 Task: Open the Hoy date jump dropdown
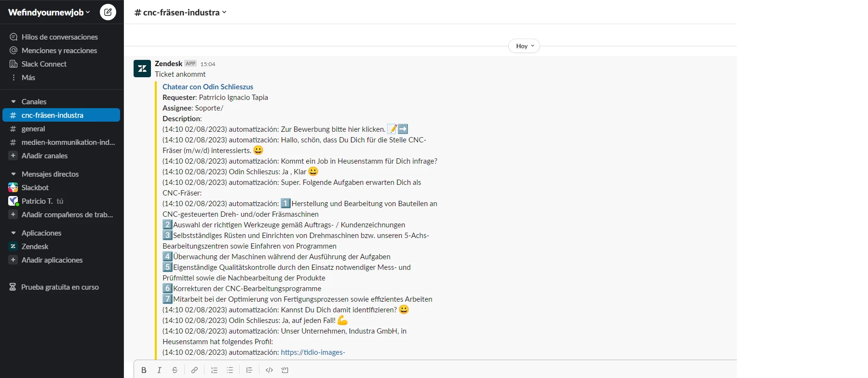(x=524, y=46)
